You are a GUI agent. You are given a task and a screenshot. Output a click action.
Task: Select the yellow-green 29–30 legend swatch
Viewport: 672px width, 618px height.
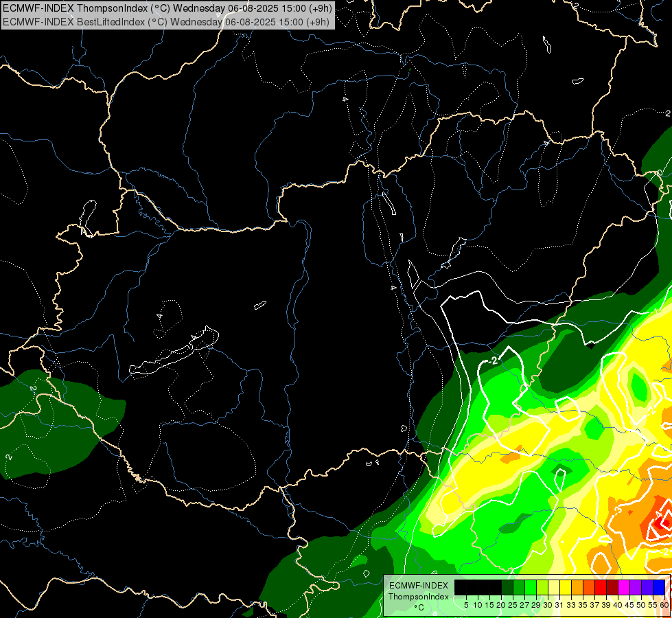point(542,587)
